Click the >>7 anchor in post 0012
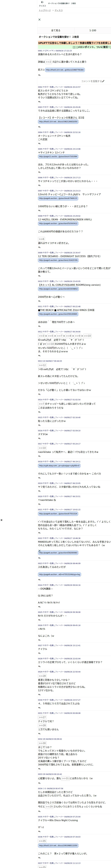 click(60, 336)
